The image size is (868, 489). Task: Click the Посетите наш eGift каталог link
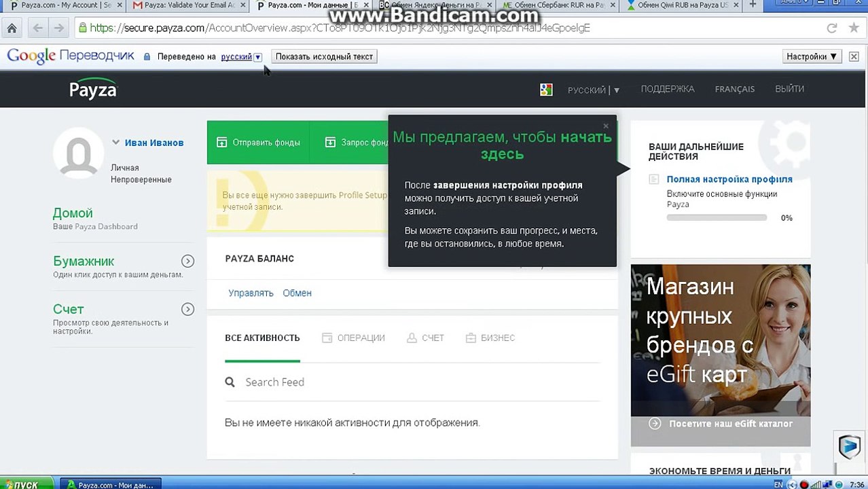click(731, 423)
